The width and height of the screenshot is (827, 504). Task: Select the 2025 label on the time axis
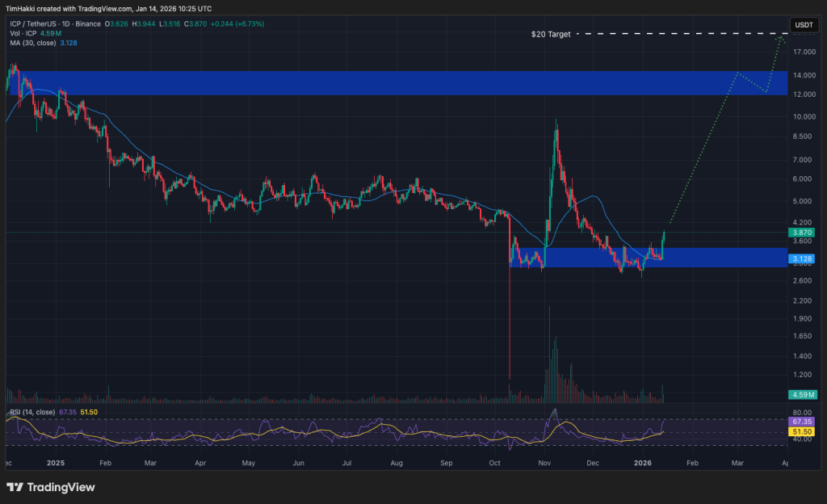click(56, 464)
